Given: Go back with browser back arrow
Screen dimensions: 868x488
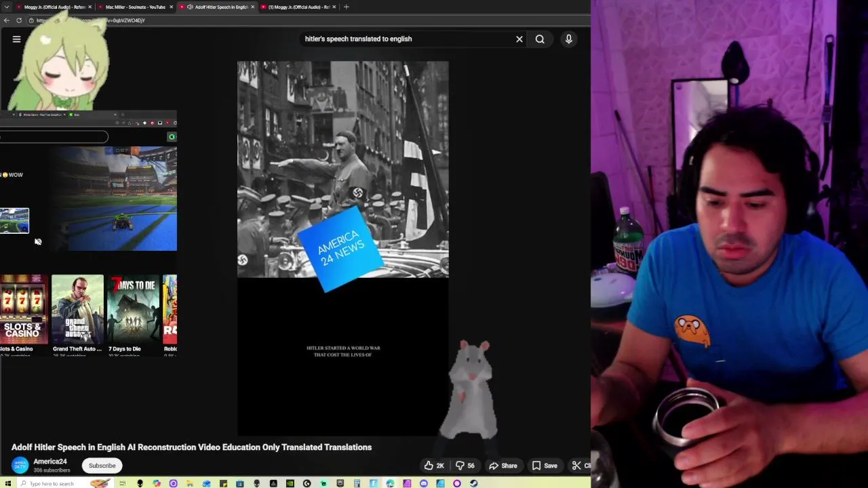Looking at the screenshot, I should click(x=6, y=20).
